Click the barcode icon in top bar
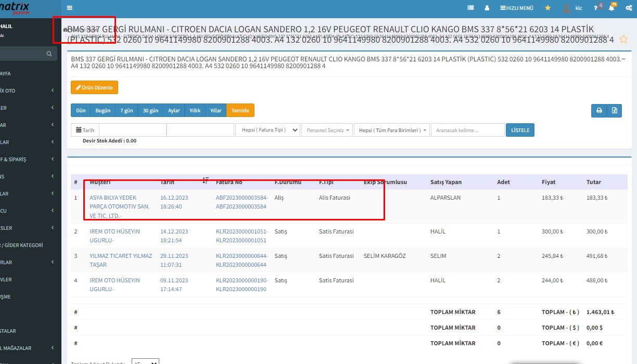This screenshot has width=637, height=364. click(x=471, y=8)
